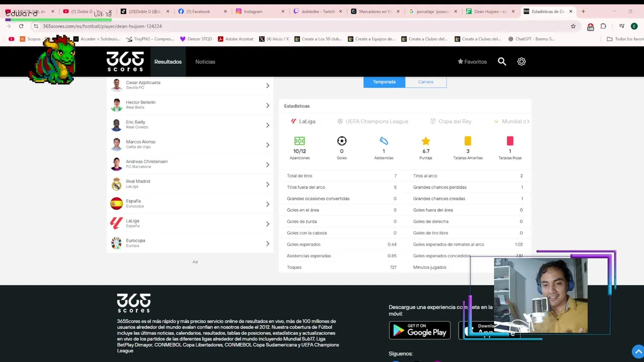The height and width of the screenshot is (362, 644).
Task: Click the Favoritos star button
Action: click(472, 62)
